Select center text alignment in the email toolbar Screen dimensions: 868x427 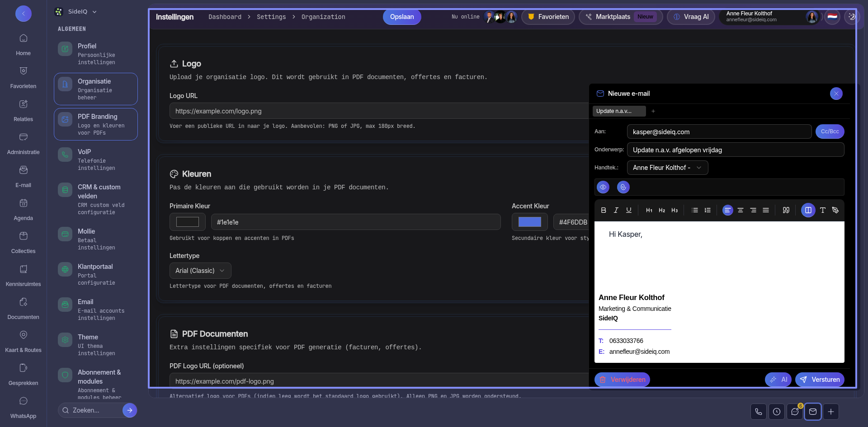740,210
